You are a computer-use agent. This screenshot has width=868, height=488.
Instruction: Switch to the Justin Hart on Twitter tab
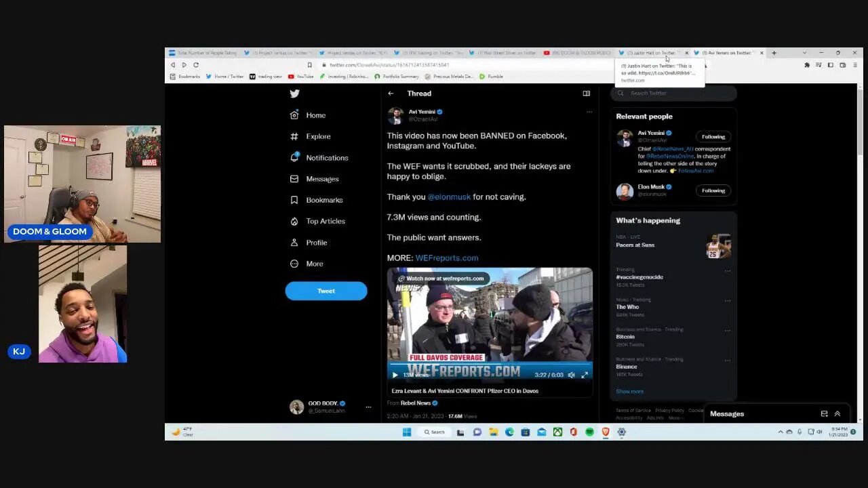651,53
